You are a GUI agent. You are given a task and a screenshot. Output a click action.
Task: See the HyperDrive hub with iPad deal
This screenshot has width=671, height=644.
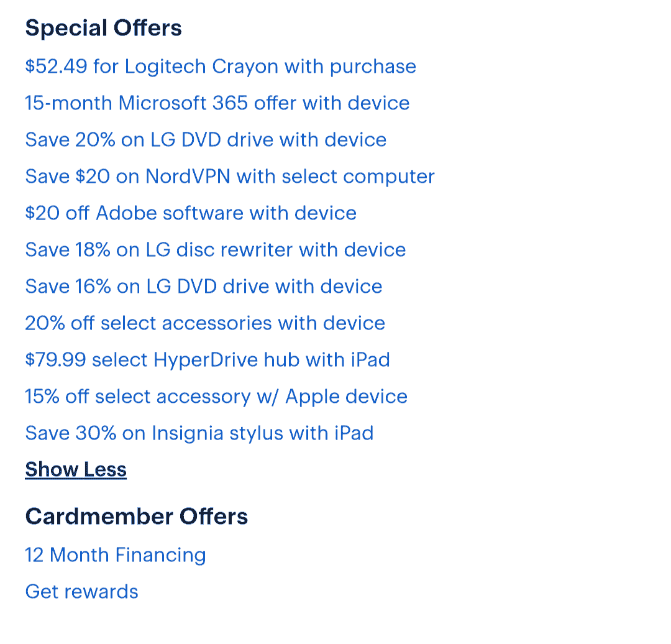coord(208,360)
